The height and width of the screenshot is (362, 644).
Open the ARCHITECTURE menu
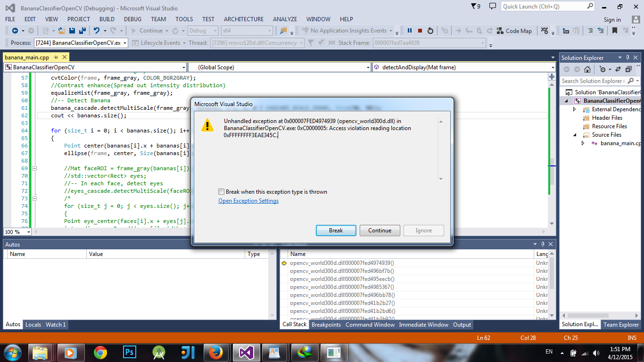click(244, 19)
